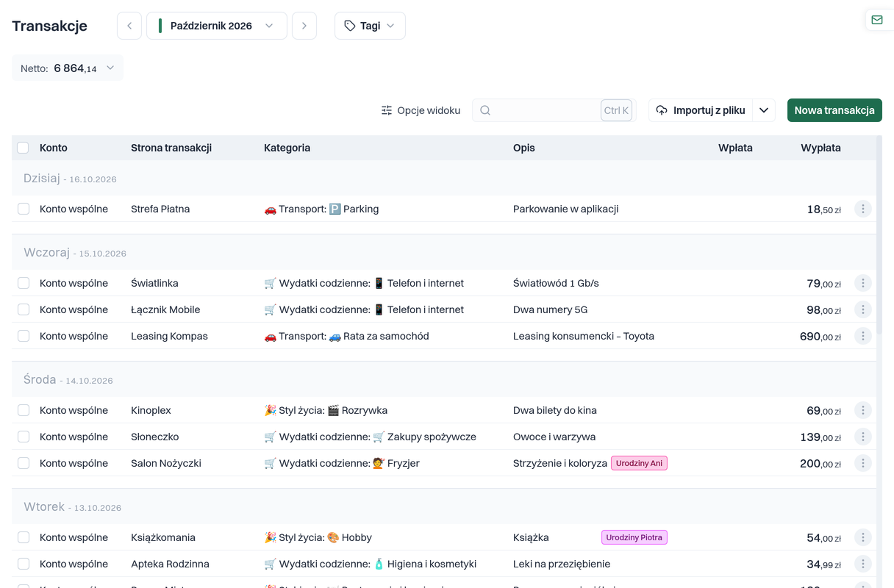Expand the Netto summary dropdown
The image size is (894, 588).
coord(68,68)
